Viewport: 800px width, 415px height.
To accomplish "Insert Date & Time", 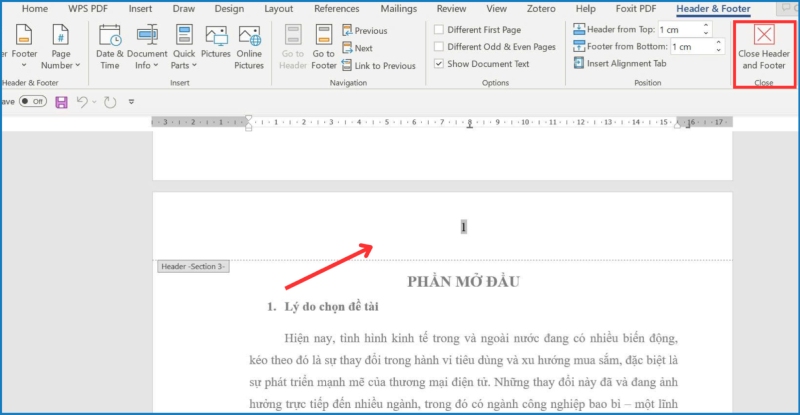I will tap(110, 47).
